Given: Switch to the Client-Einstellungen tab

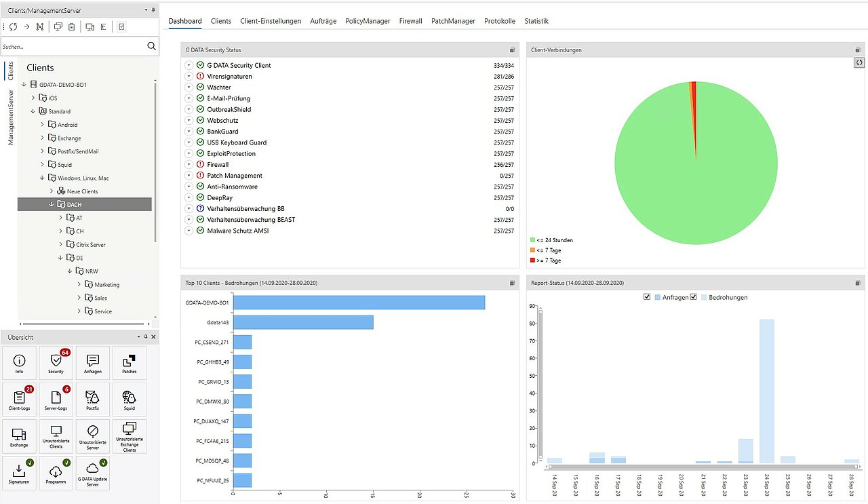Looking at the screenshot, I should click(x=271, y=21).
